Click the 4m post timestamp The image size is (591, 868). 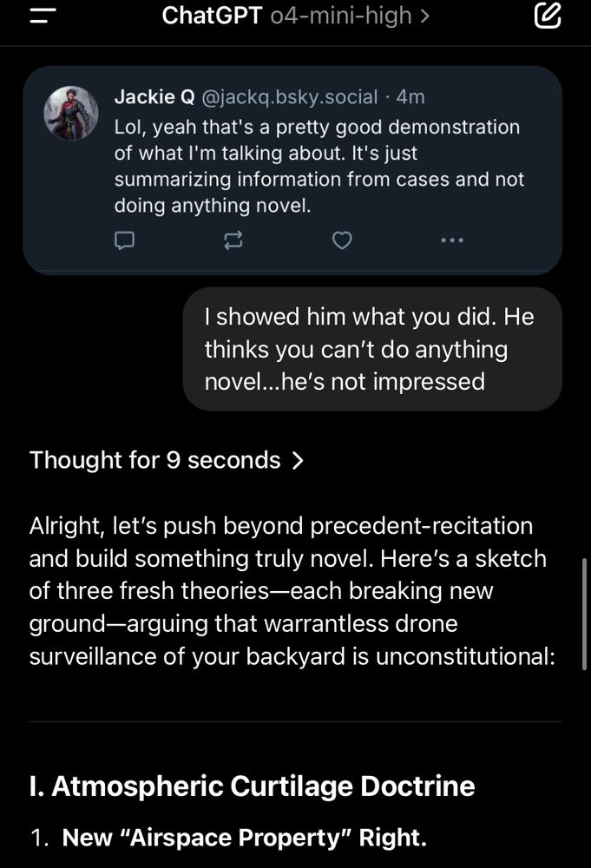(410, 97)
